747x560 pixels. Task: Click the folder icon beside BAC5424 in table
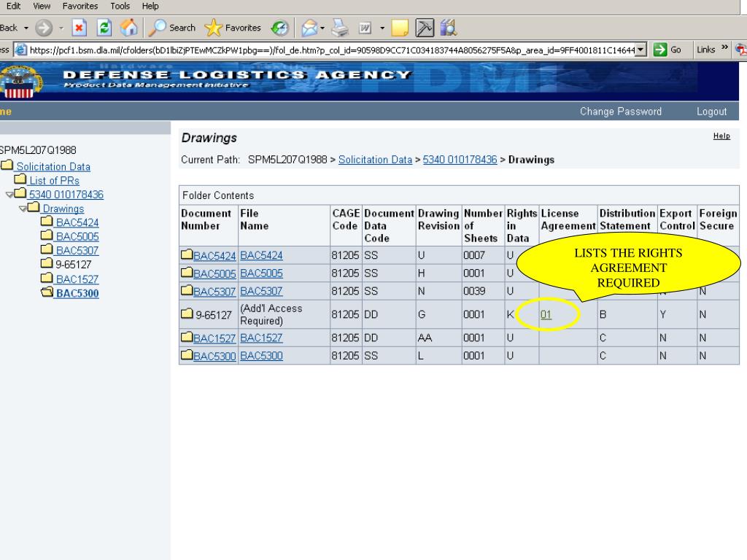pyautogui.click(x=187, y=255)
